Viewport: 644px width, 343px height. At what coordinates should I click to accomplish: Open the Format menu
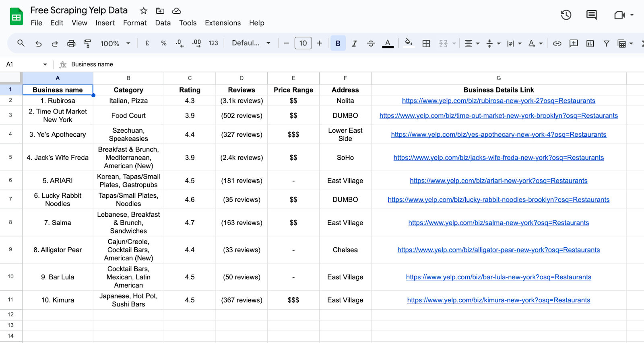click(x=135, y=23)
